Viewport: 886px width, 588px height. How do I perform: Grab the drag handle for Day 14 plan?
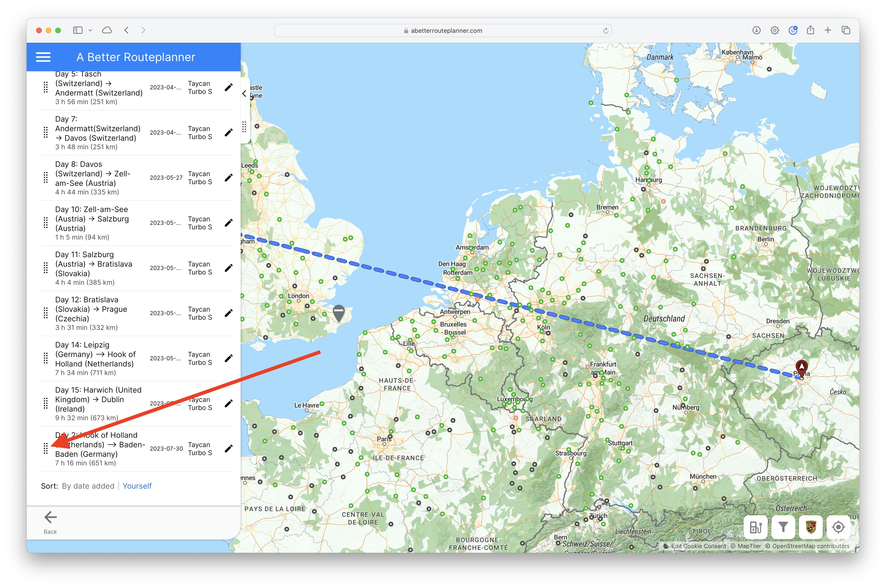46,358
